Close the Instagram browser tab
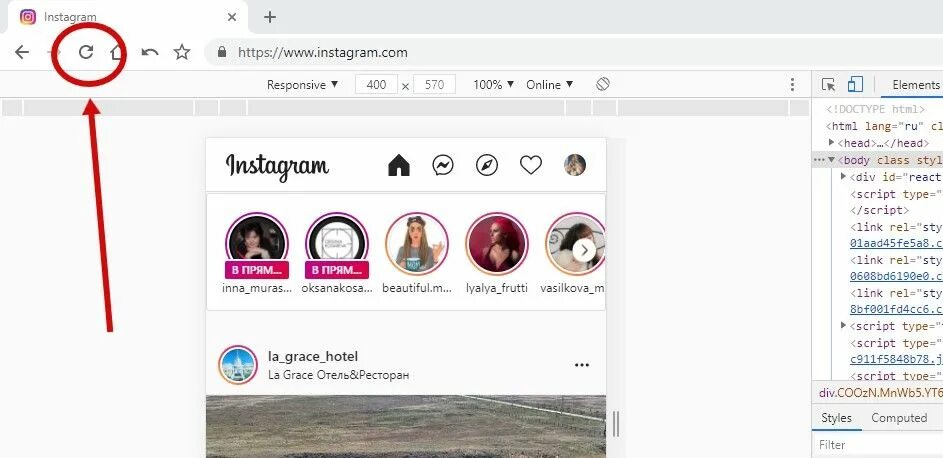 tap(232, 17)
